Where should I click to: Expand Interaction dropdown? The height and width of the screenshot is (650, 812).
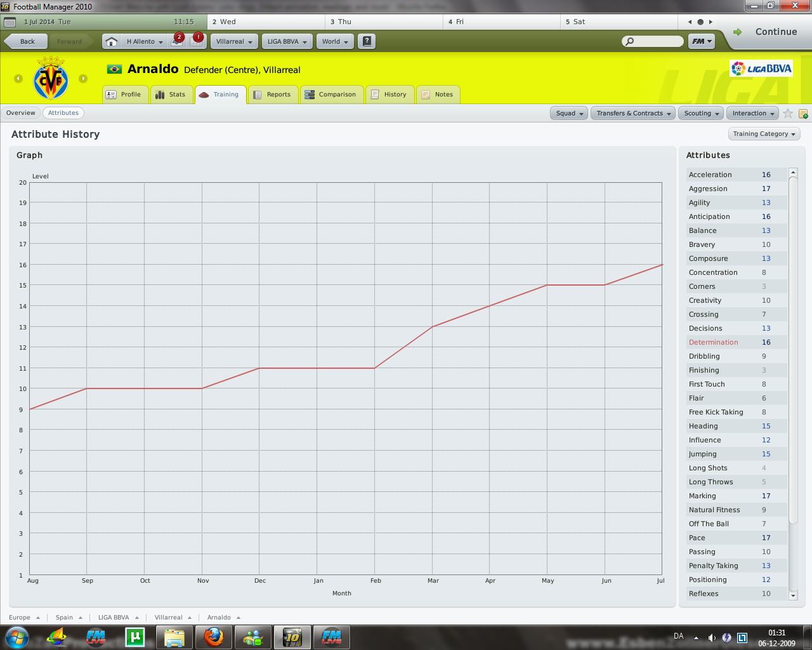click(753, 113)
